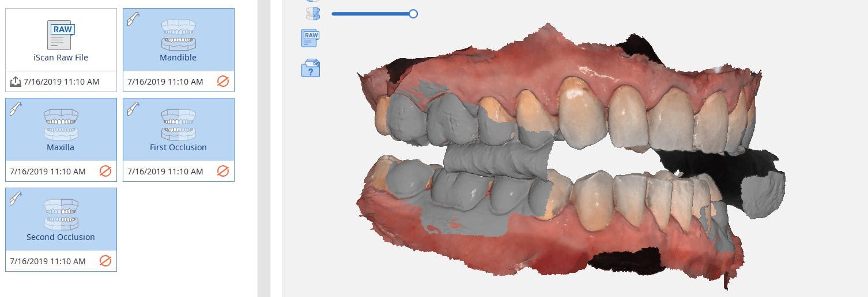Click the prohibited icon on Maxilla card
Viewport: 868px width, 297px height.
(105, 171)
